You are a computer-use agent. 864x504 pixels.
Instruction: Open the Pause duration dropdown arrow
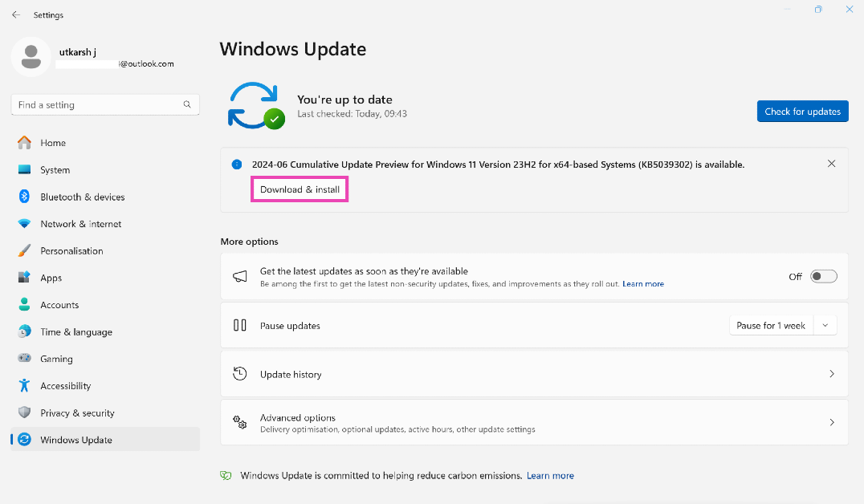825,326
